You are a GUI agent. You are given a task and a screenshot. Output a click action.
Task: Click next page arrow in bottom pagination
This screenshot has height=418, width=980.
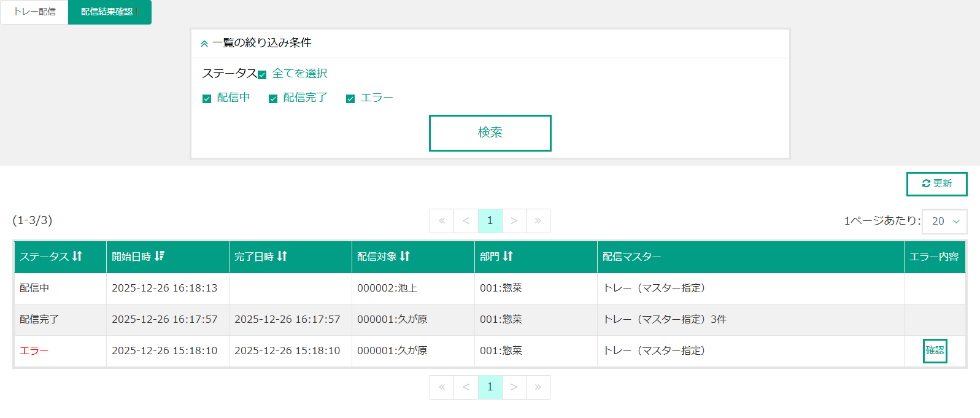(x=514, y=387)
